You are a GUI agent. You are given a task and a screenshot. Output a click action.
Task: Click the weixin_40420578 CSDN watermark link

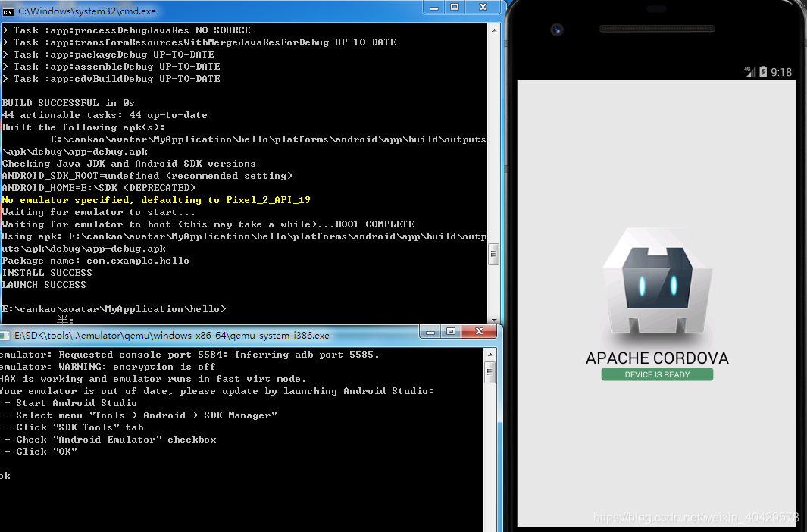point(696,517)
